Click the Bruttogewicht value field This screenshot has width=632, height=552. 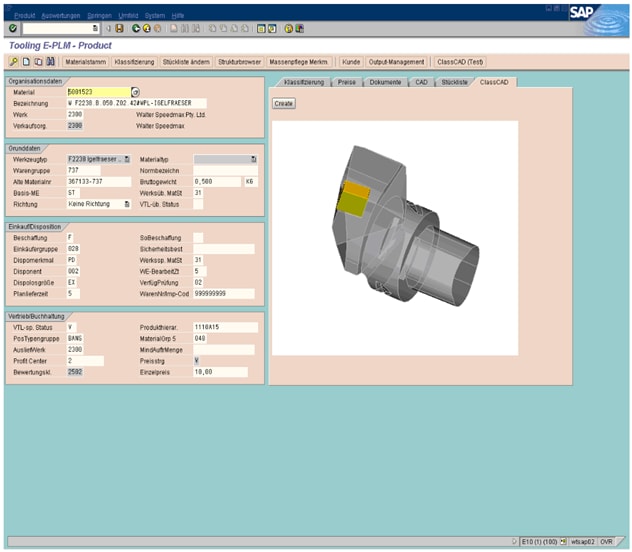click(x=217, y=182)
